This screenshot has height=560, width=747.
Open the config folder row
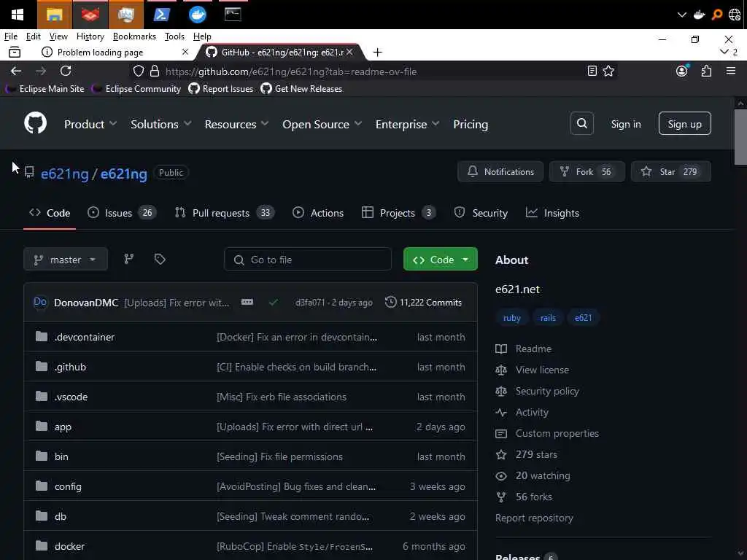(251, 486)
